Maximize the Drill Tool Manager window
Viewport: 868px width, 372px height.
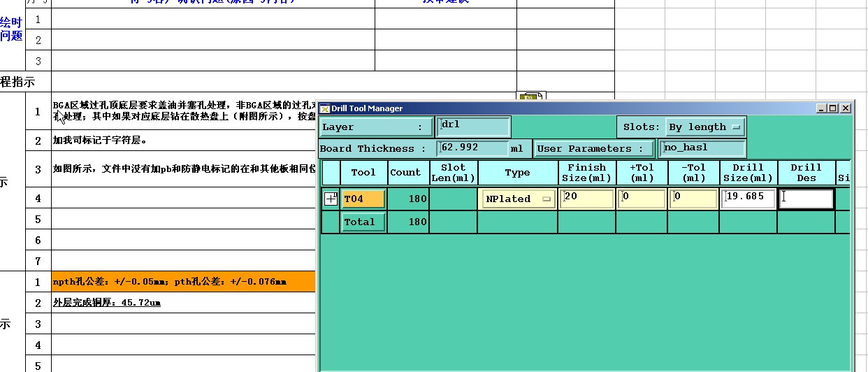(832, 108)
